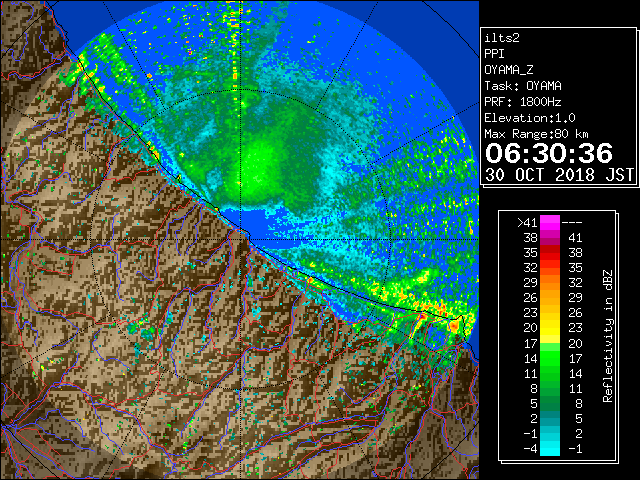Viewport: 640px width, 480px height.
Task: Click the "Task: OYAMA" line
Action: 523,86
